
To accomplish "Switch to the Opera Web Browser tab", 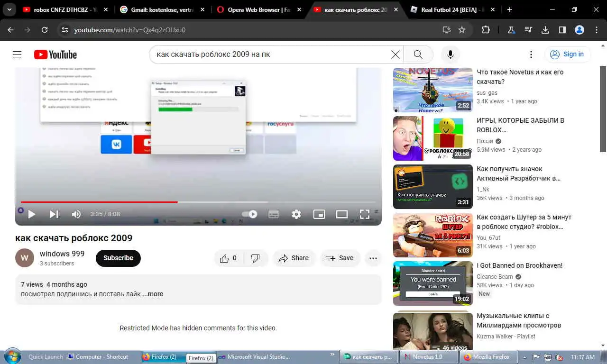I will coord(258,9).
